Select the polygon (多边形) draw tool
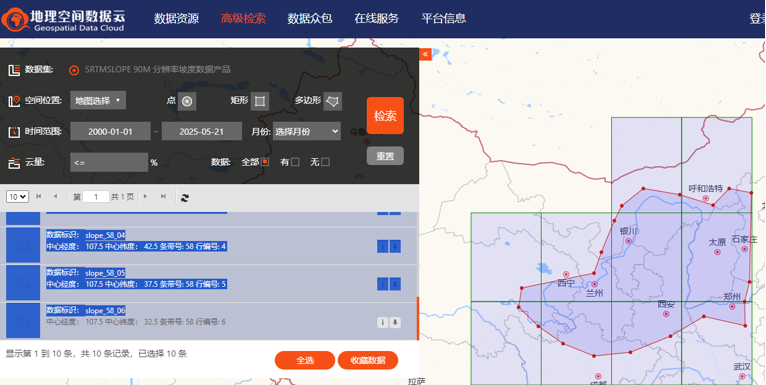766x385 pixels. click(x=333, y=101)
